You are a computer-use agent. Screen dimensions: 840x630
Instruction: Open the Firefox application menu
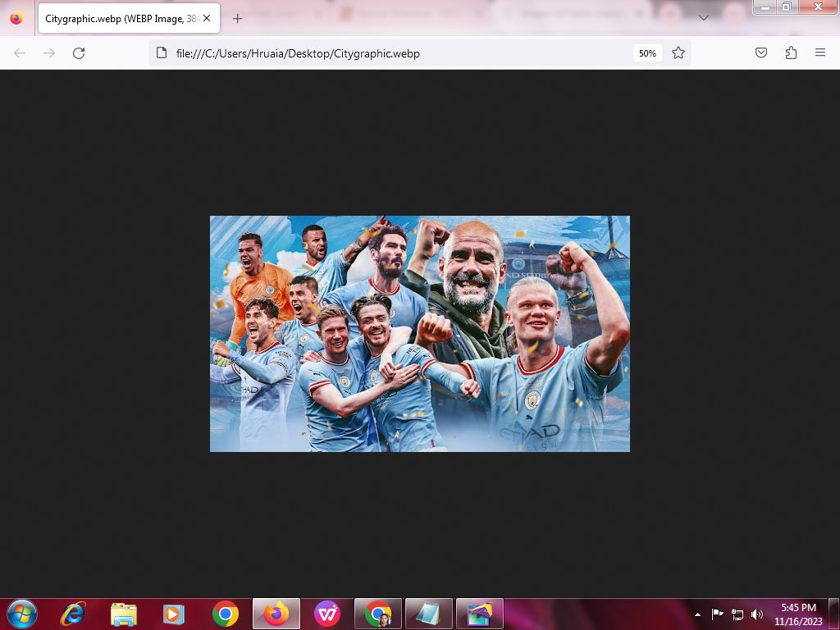(820, 53)
